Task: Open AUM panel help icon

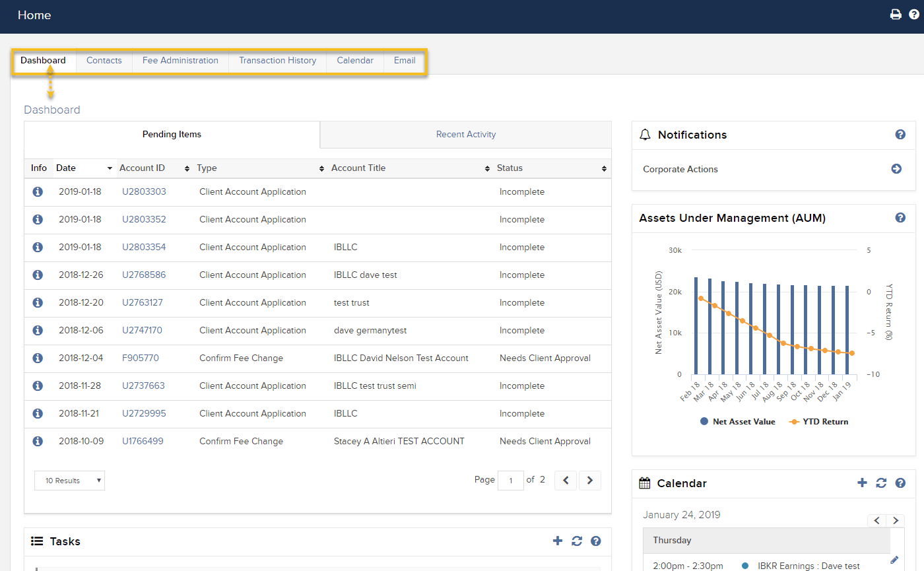Action: 900,218
